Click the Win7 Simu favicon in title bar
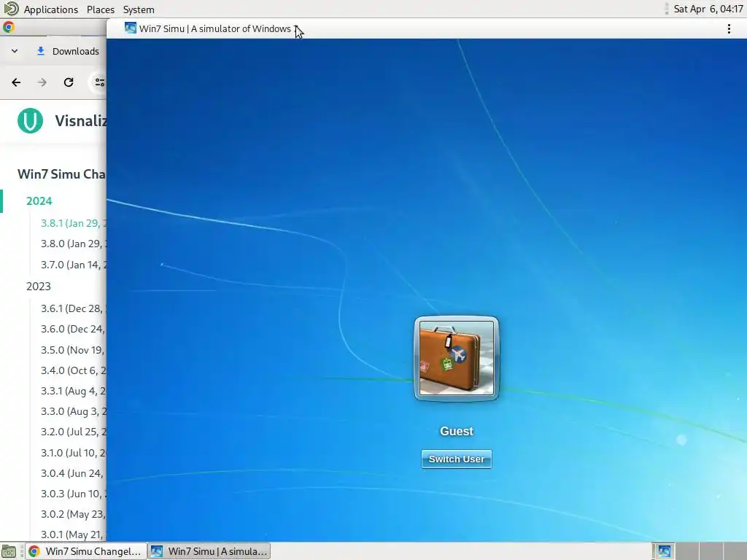 [130, 28]
